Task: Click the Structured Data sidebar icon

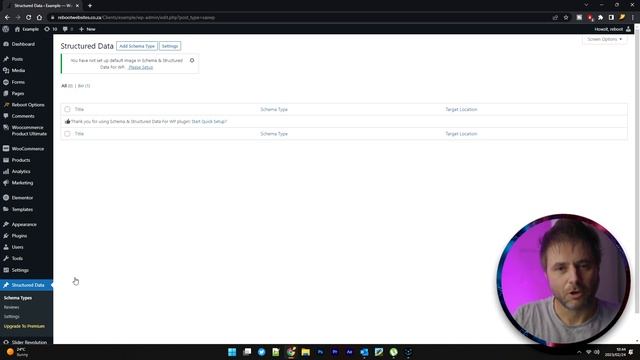Action: point(6,285)
